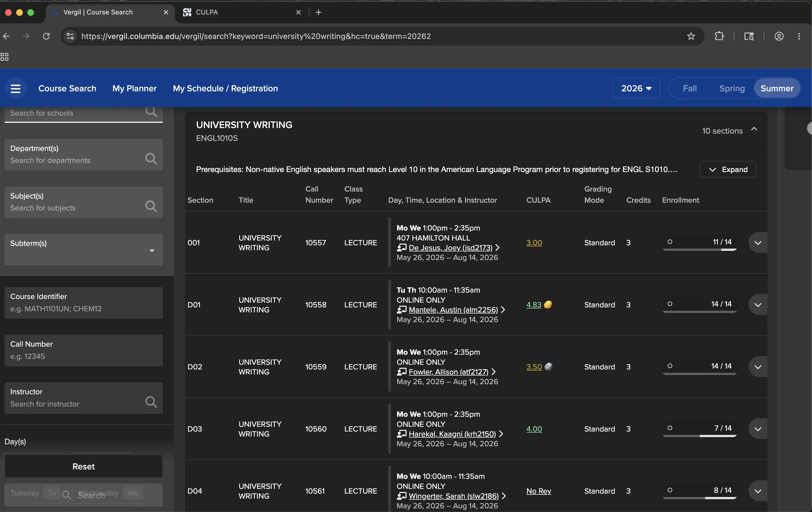Click the browser back arrow

pyautogui.click(x=6, y=36)
